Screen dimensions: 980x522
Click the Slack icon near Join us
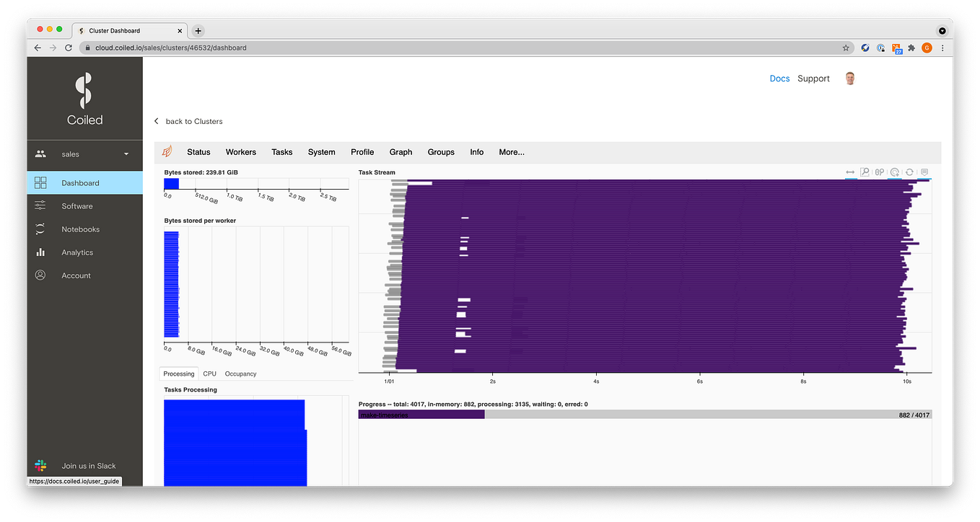pos(40,465)
